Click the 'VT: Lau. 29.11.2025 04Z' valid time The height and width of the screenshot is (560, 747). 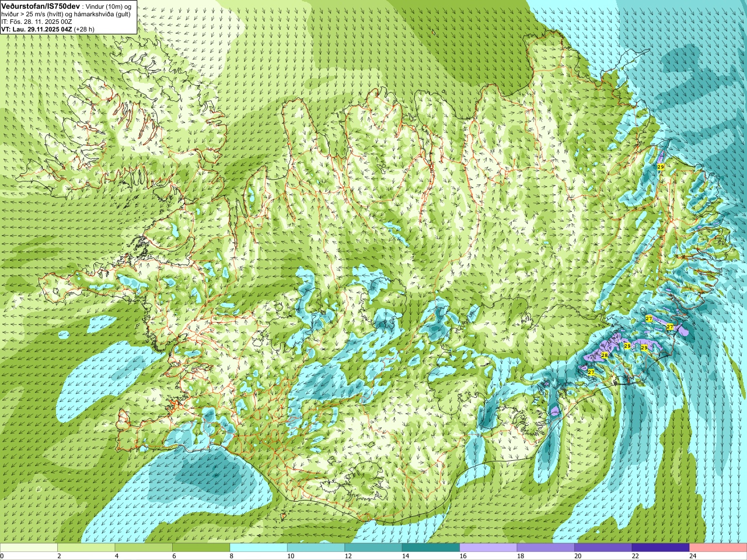coord(36,29)
